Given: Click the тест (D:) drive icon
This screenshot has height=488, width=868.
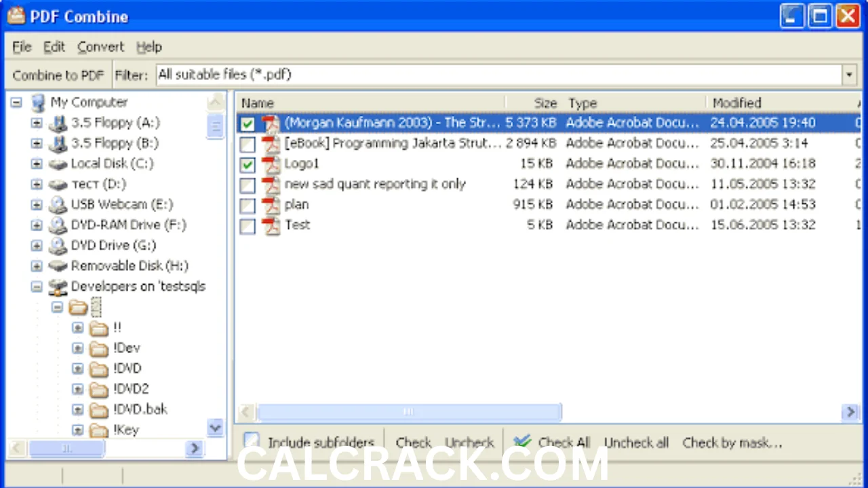Looking at the screenshot, I should pyautogui.click(x=58, y=184).
